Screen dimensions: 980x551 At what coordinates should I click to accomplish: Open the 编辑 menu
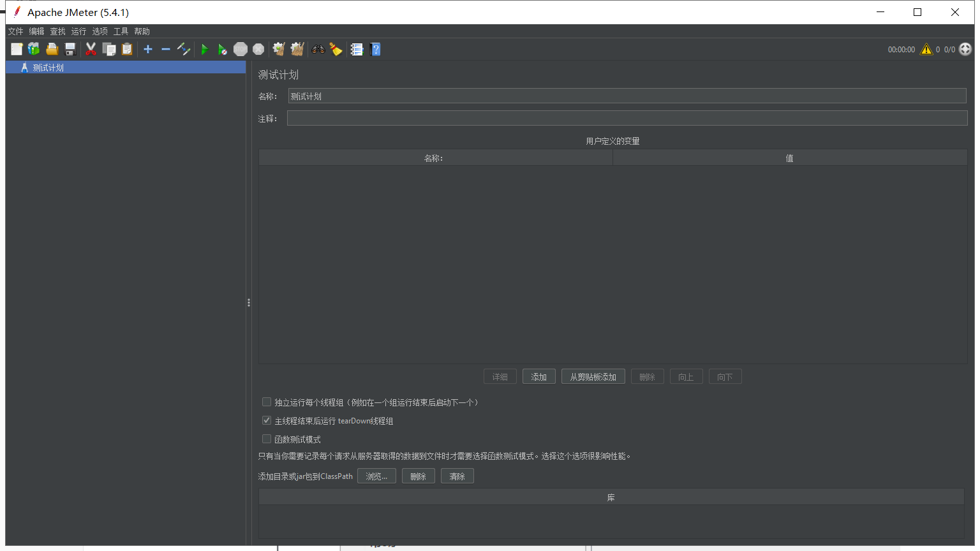point(36,31)
